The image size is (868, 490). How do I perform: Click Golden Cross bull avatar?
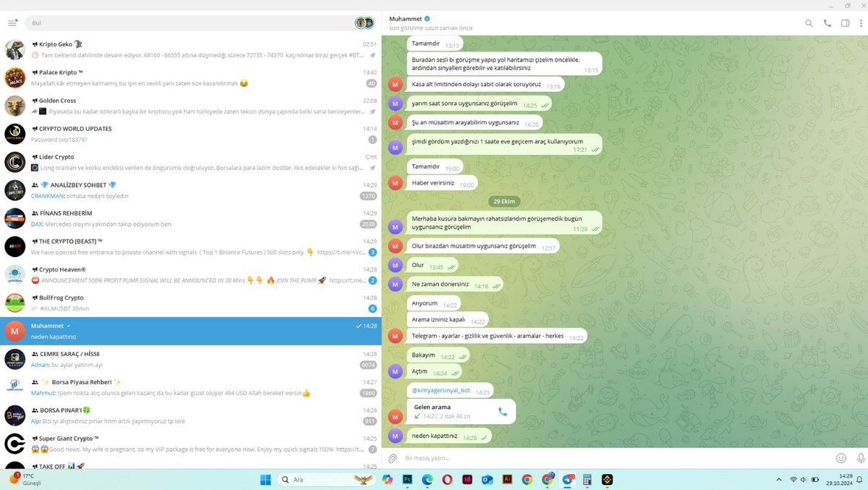[x=15, y=106]
